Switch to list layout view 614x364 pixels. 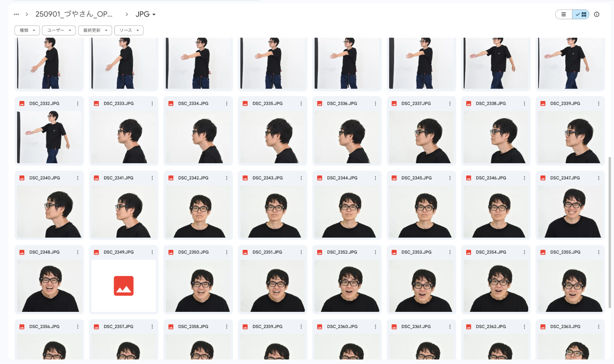(x=564, y=14)
